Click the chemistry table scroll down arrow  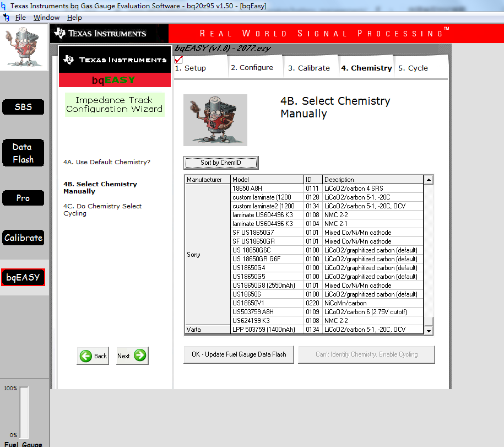(x=429, y=330)
